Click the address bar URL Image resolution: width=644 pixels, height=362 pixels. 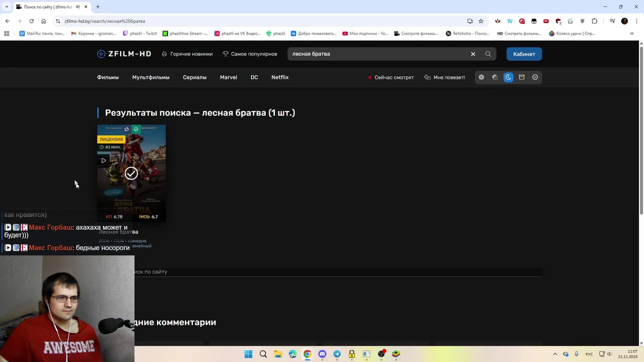[x=105, y=21]
